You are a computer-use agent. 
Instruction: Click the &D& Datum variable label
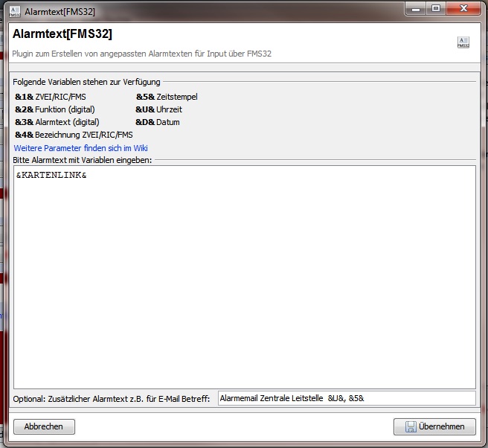(157, 122)
